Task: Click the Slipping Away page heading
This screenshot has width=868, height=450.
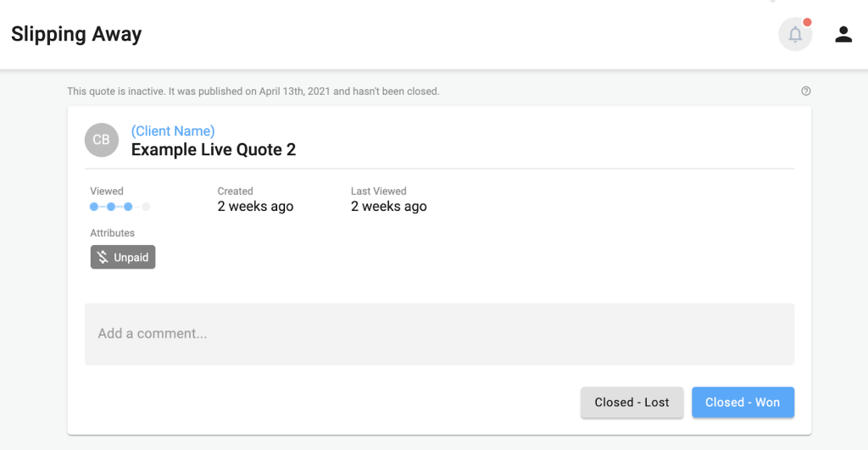Action: pyautogui.click(x=76, y=34)
